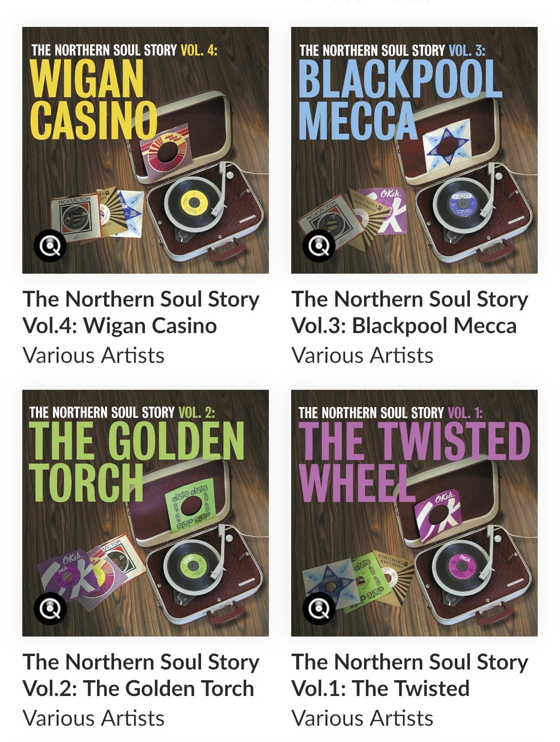This screenshot has height=742, width=560.
Task: Click the green 'THE GOLDEN TORCH' heading on the cover
Action: coord(135,461)
